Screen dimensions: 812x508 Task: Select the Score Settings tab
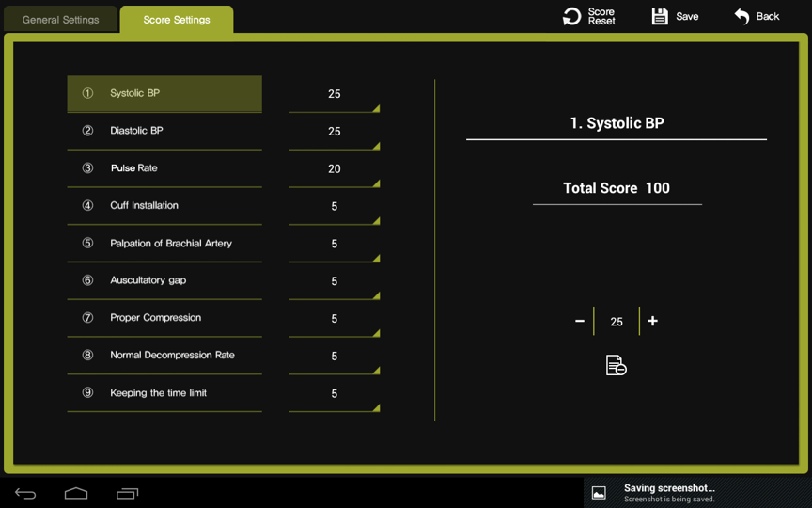(177, 20)
